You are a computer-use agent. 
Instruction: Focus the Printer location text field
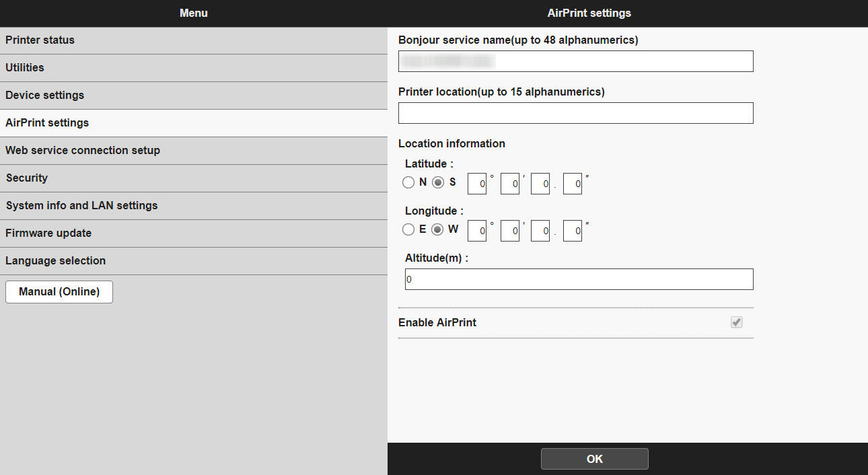pos(575,113)
